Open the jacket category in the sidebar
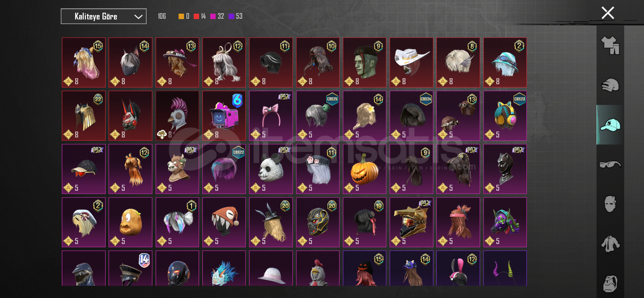Image resolution: width=644 pixels, height=298 pixels. 610,244
